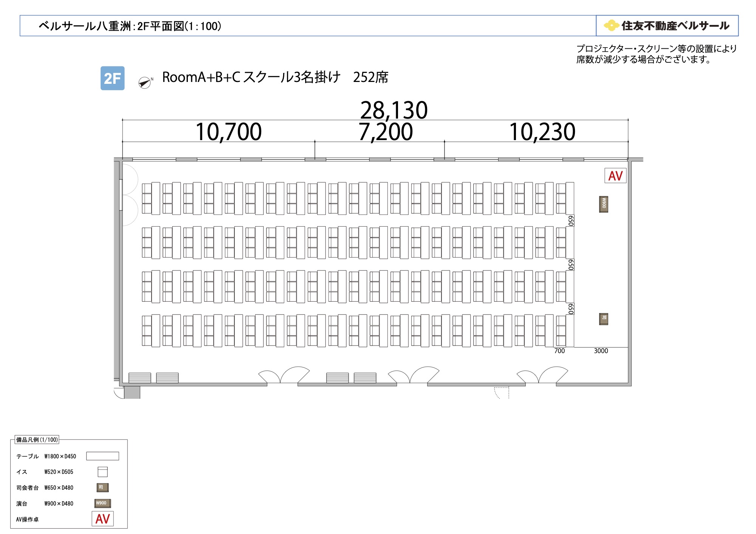Click the 10,700 dimension label
The height and width of the screenshot is (534, 756).
tap(229, 132)
